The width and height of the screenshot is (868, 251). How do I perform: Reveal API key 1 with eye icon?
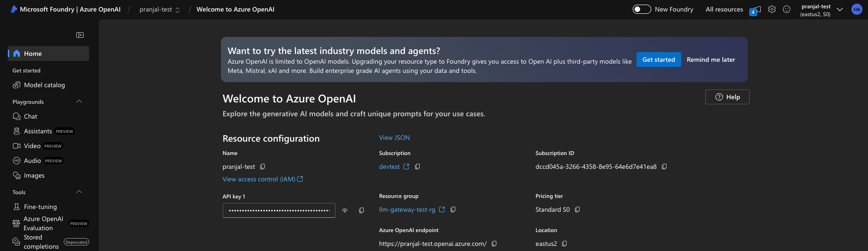[x=345, y=210]
